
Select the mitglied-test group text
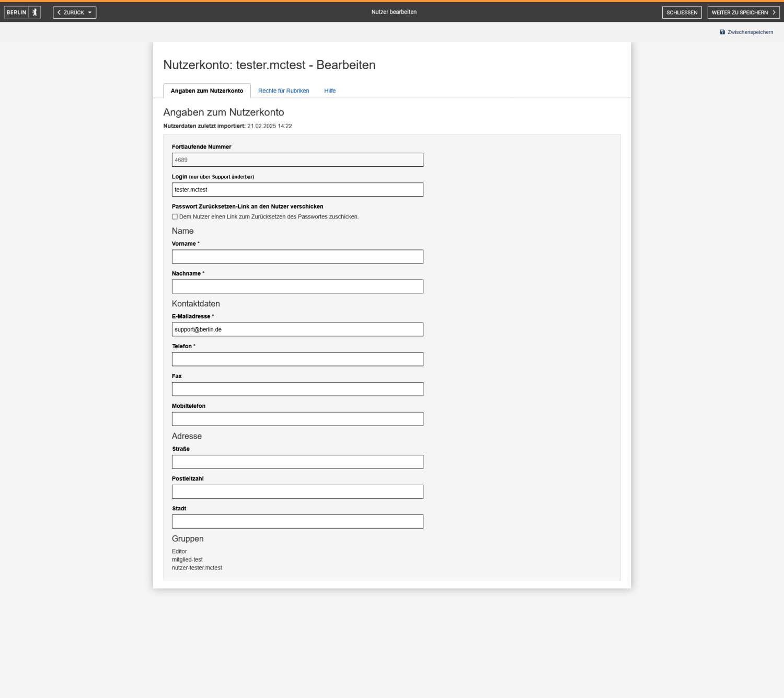click(x=187, y=559)
